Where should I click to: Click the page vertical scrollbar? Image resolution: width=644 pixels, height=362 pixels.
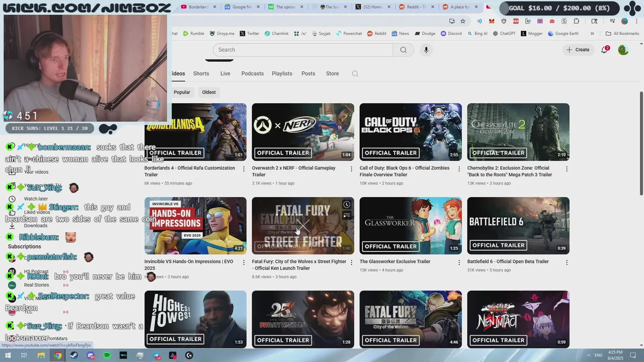point(641,143)
